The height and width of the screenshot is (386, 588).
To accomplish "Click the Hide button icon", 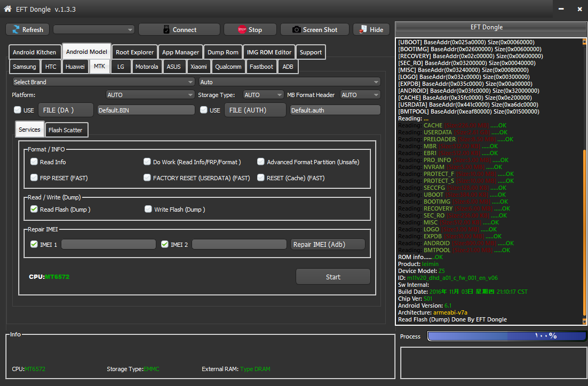I will point(363,30).
